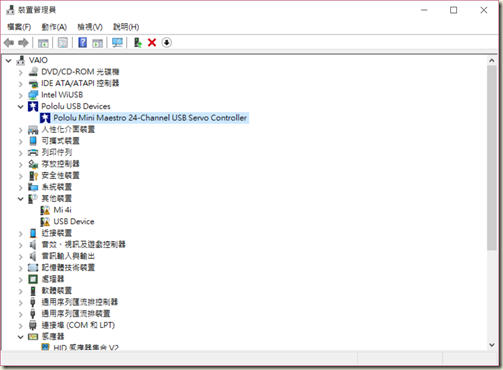This screenshot has width=503, height=370.
Task: Select the "其他裝置" label
Action: coord(57,199)
